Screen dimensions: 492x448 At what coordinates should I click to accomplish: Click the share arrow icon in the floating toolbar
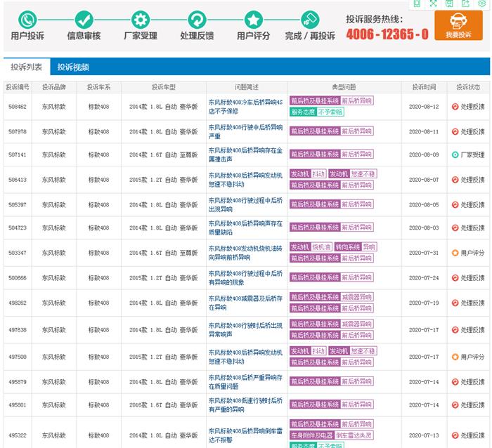pyautogui.click(x=465, y=4)
